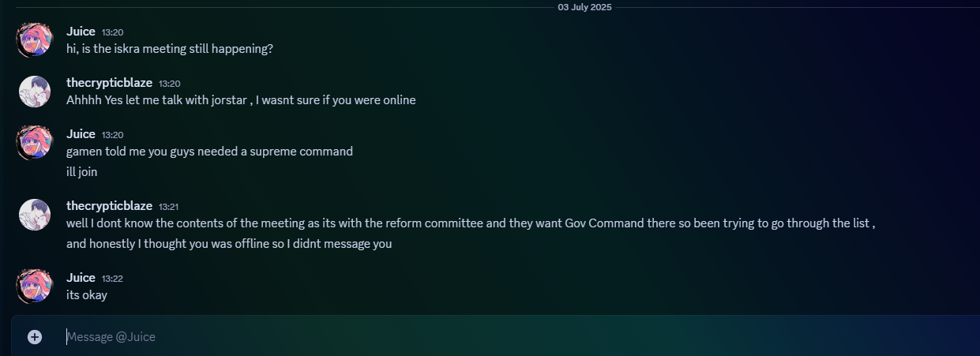
Task: Select the 'its okay' message text
Action: pyautogui.click(x=87, y=295)
